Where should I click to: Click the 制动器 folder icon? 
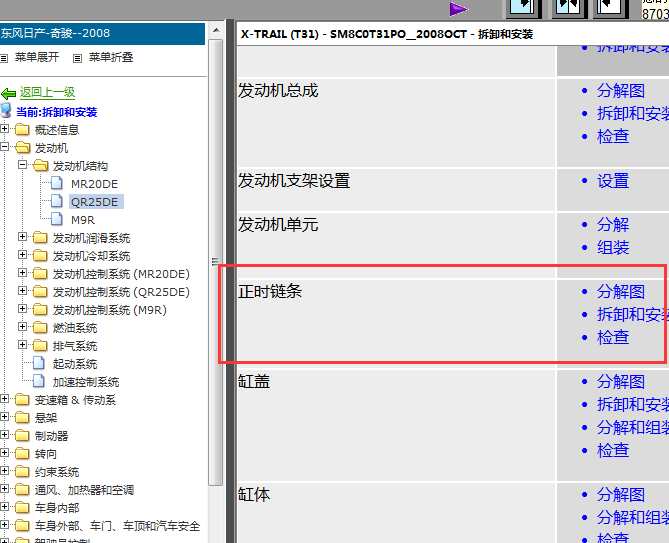22,436
